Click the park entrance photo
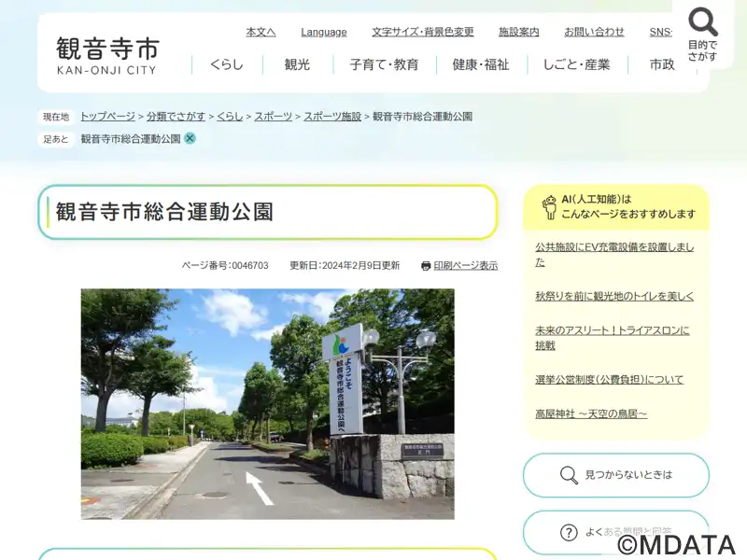Viewport: 747px width, 560px height. point(267,403)
